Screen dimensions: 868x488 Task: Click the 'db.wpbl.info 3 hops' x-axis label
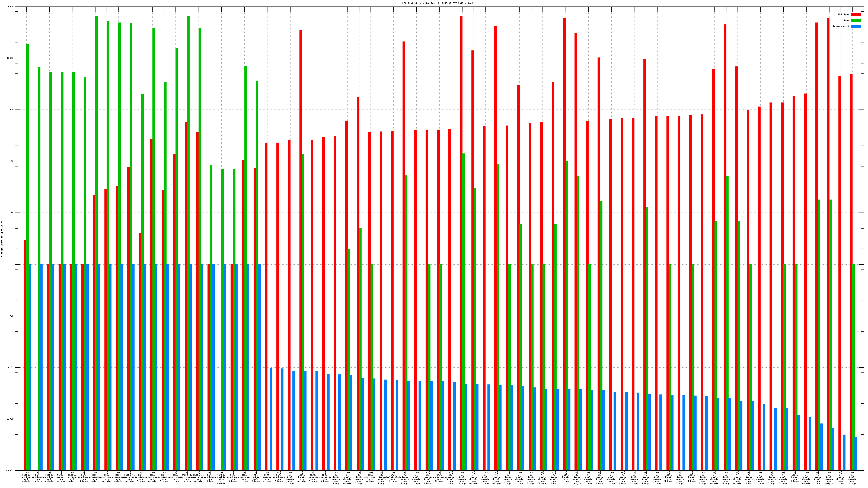tap(256, 477)
